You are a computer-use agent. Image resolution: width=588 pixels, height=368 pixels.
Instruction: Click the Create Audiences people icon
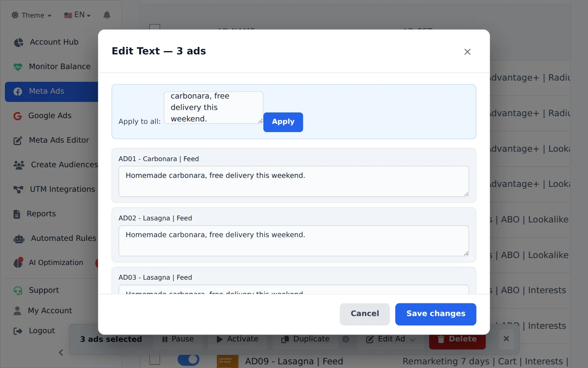click(19, 165)
